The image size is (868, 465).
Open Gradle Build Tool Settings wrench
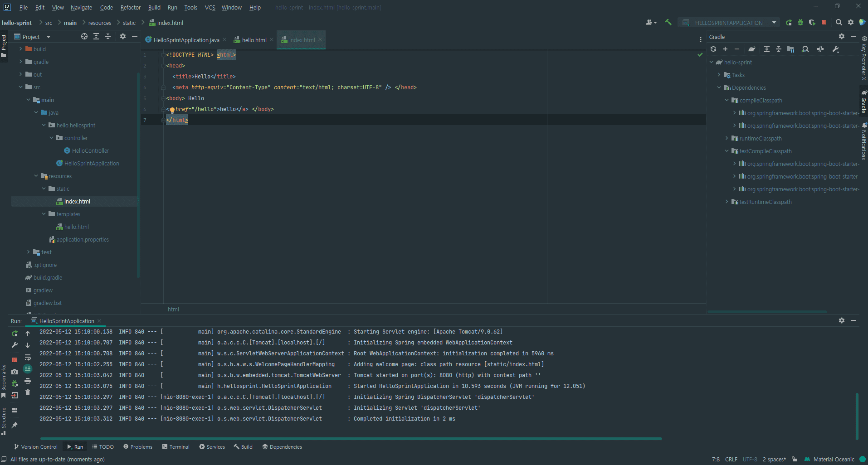836,49
